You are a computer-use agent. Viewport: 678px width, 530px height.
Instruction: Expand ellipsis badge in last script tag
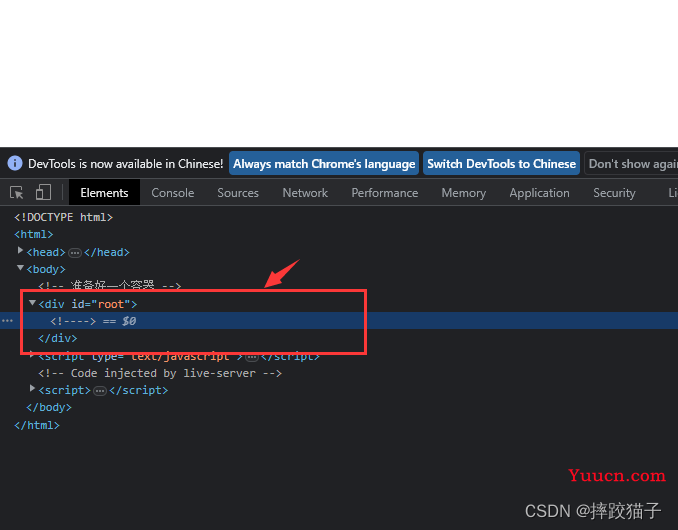(x=100, y=391)
